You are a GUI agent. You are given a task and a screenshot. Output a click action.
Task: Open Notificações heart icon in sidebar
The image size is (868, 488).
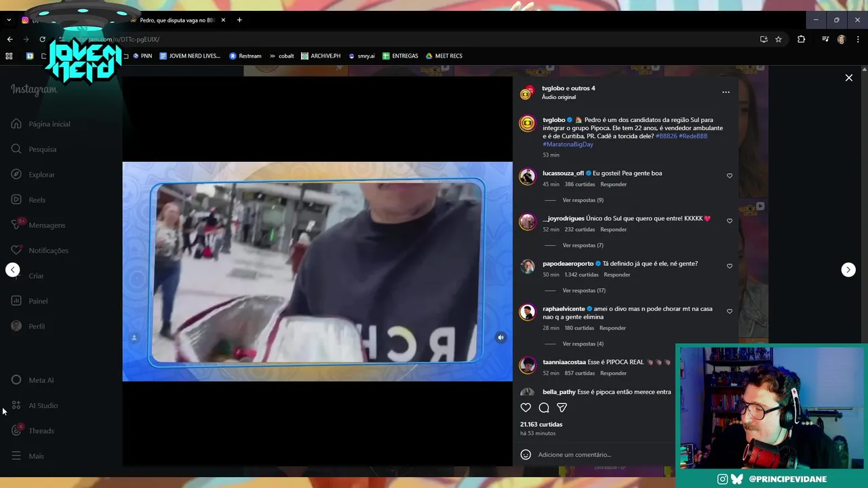[16, 250]
